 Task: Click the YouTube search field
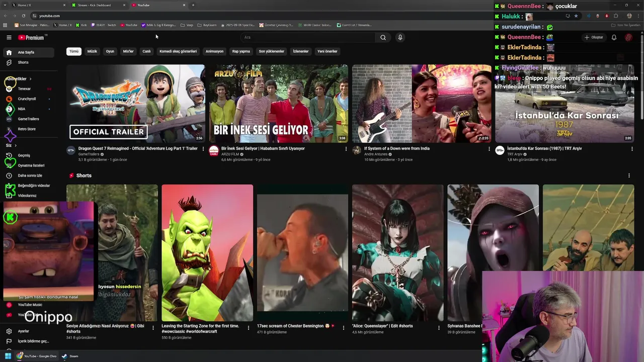click(307, 37)
